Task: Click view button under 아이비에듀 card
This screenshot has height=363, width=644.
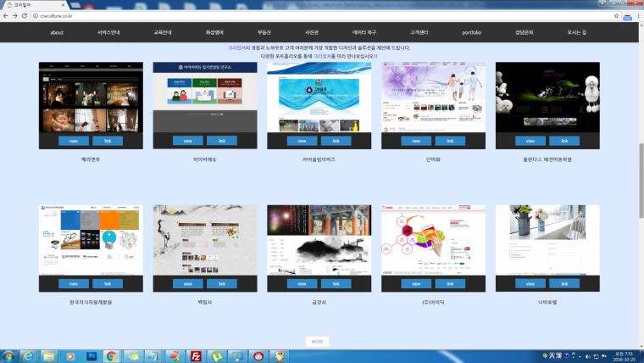Action: 188,141
